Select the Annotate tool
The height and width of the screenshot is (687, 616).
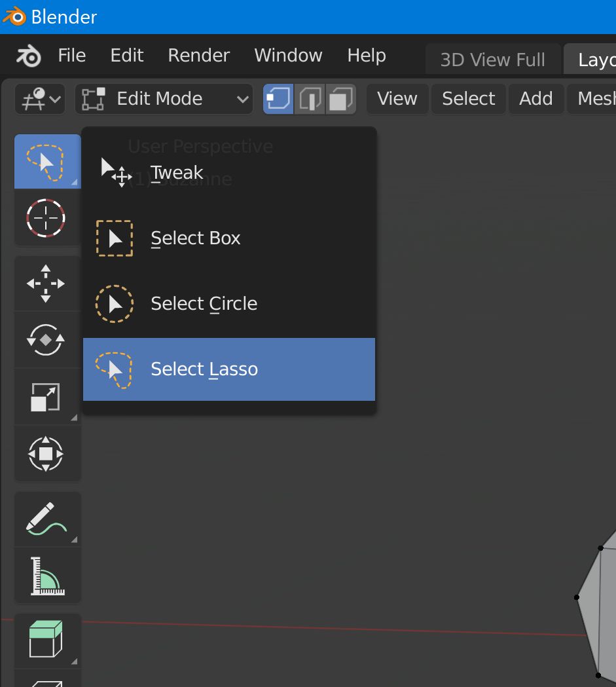point(47,519)
